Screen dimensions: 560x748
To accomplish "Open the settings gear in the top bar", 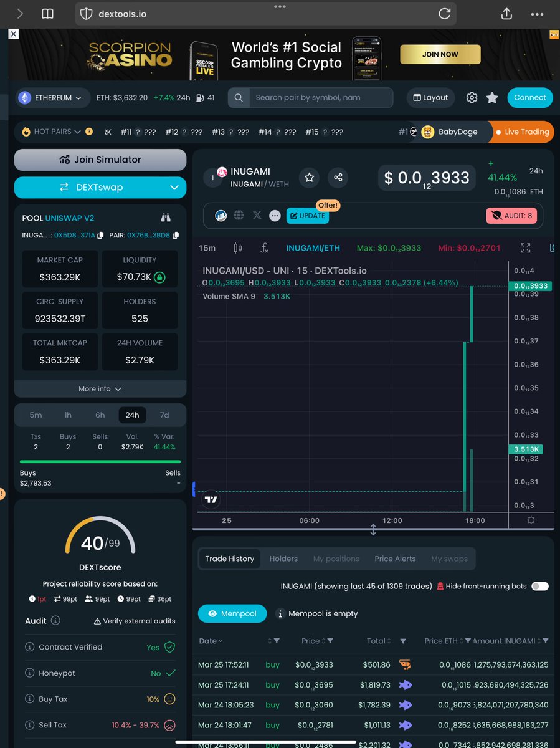I will (x=472, y=98).
